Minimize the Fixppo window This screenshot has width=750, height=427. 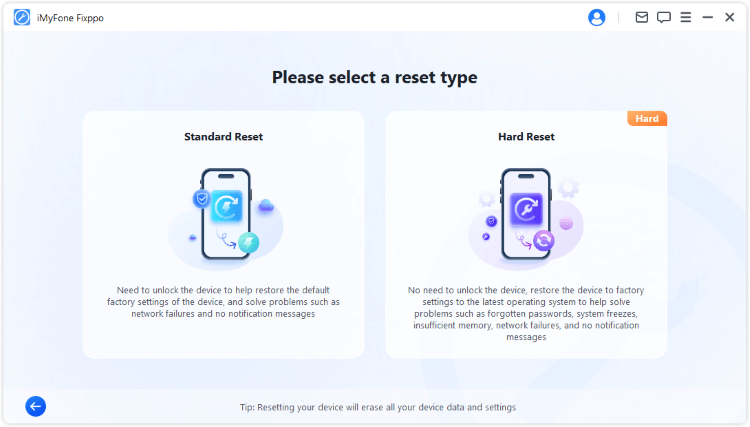[708, 17]
